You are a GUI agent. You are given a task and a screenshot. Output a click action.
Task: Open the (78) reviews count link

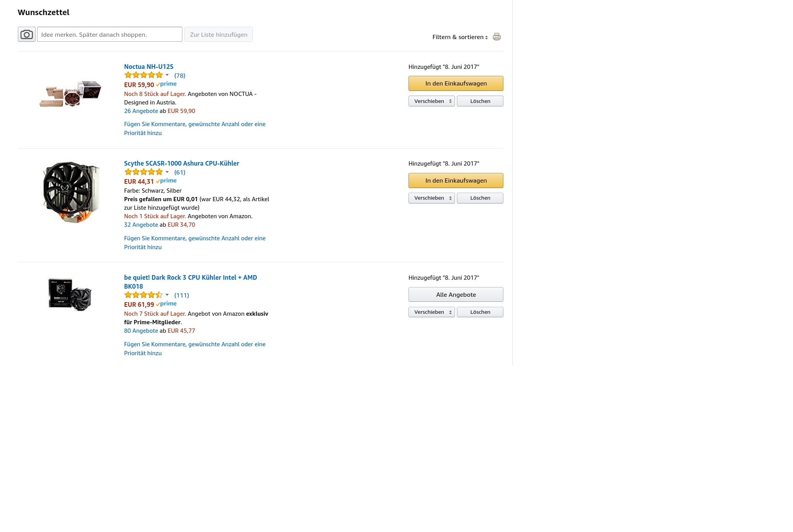coord(180,75)
